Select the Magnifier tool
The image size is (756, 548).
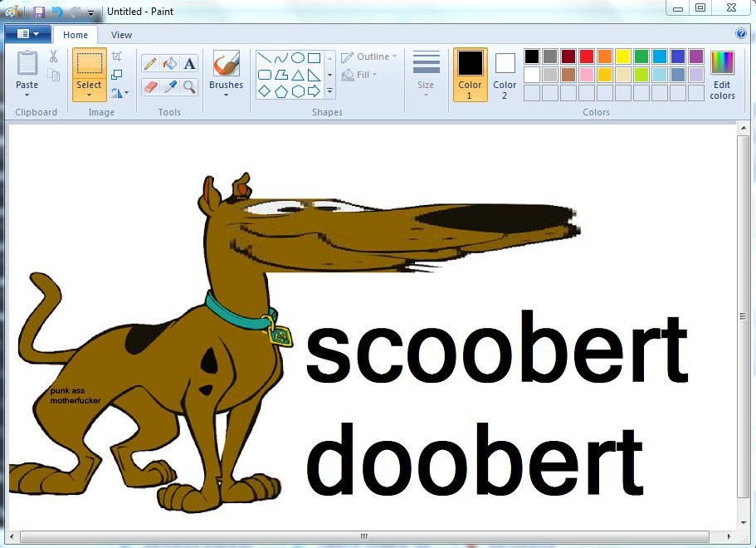click(189, 87)
